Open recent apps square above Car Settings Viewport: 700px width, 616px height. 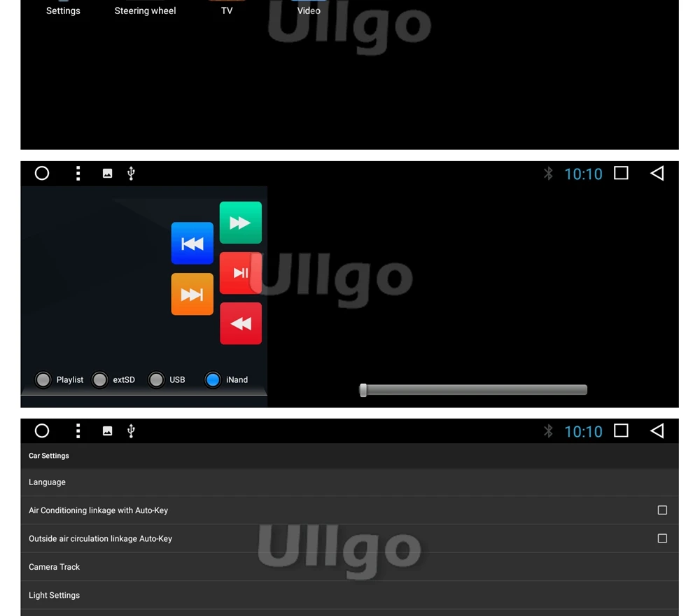point(621,430)
